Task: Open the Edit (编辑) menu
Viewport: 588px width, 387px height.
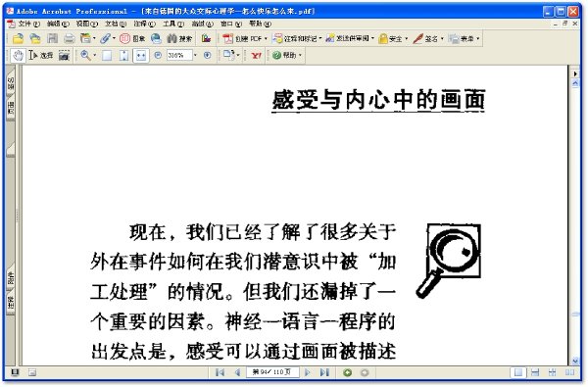Action: coord(58,24)
